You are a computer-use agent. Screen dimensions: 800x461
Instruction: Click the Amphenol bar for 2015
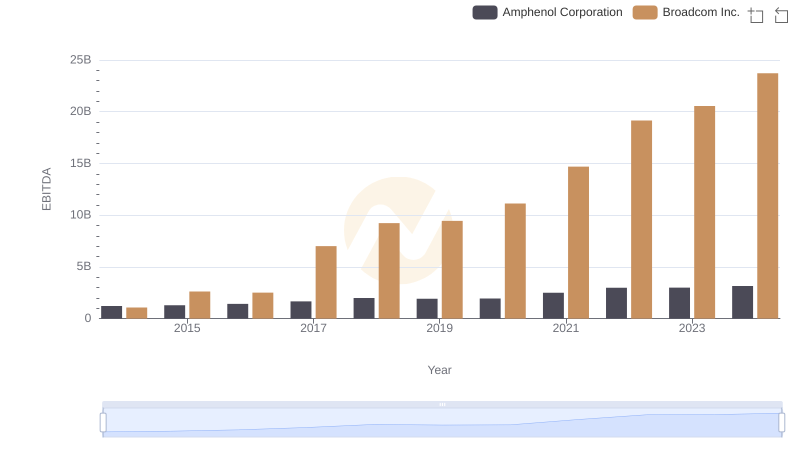point(174,312)
